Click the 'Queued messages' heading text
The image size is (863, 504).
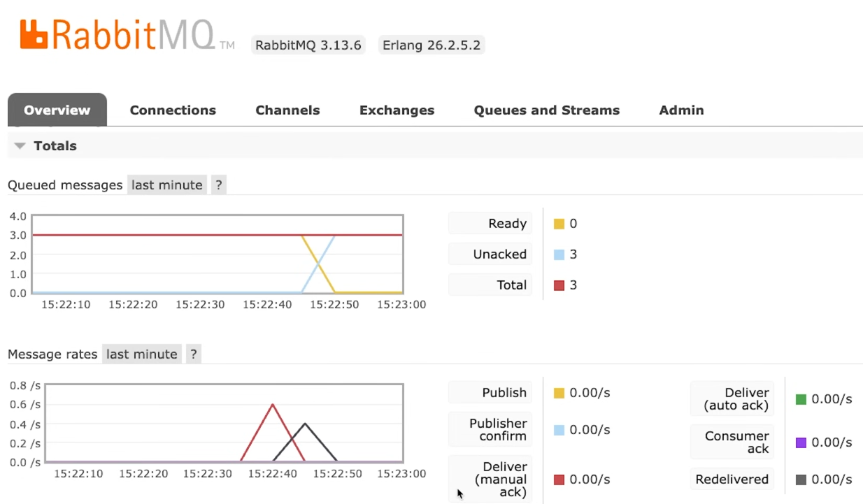pos(65,185)
